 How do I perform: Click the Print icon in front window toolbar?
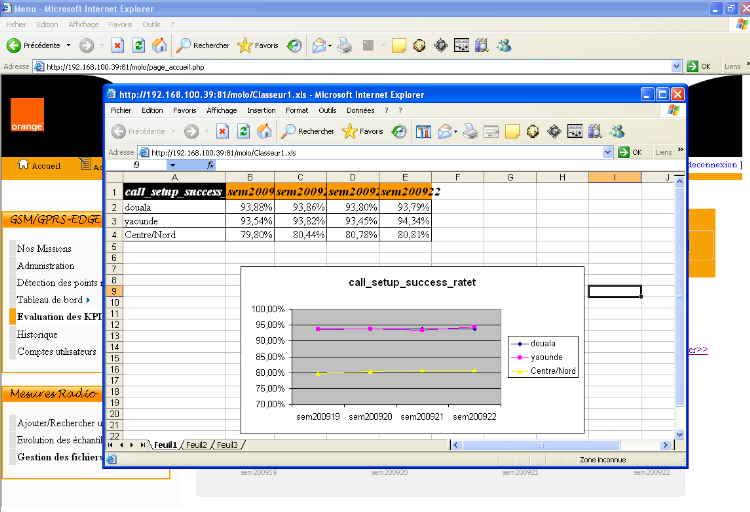[469, 131]
